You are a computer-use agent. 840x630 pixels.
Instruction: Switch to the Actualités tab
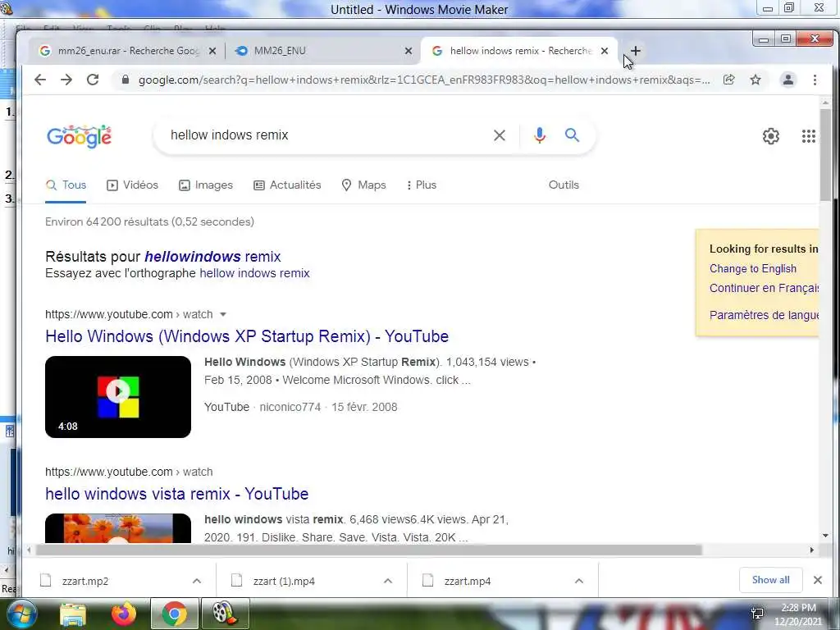click(x=287, y=185)
